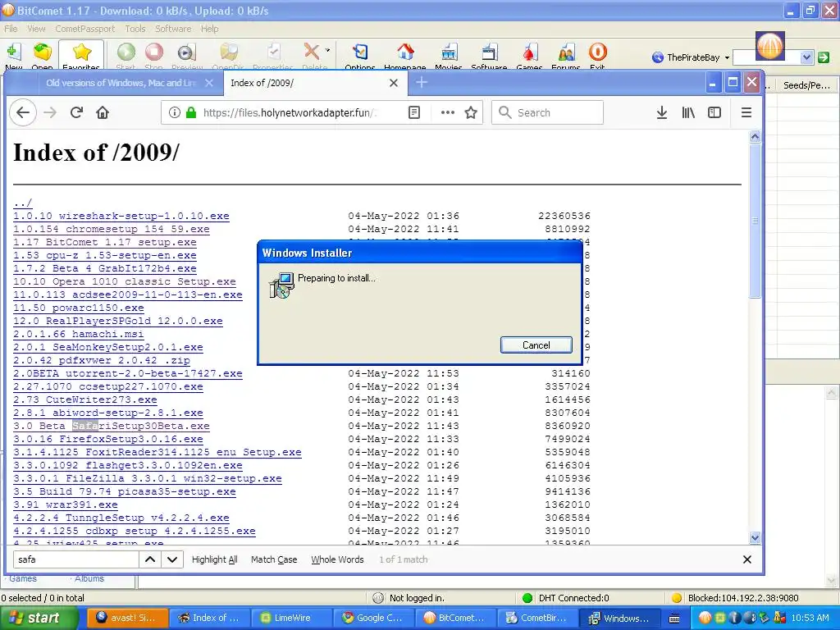Open Firefox downloads arrow icon
840x630 pixels.
662,112
